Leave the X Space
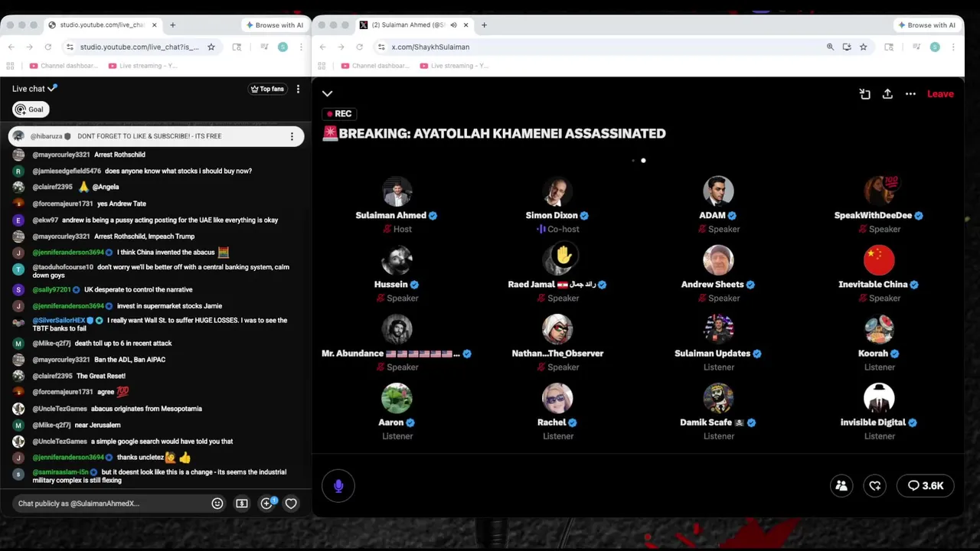Screen dimensions: 980x551 tap(940, 94)
